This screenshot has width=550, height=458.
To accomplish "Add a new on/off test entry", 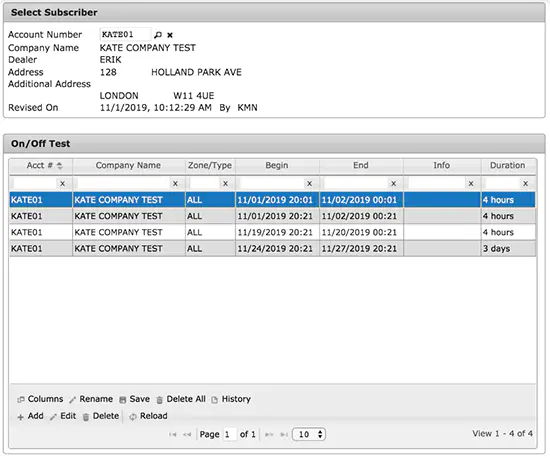I will (x=31, y=416).
